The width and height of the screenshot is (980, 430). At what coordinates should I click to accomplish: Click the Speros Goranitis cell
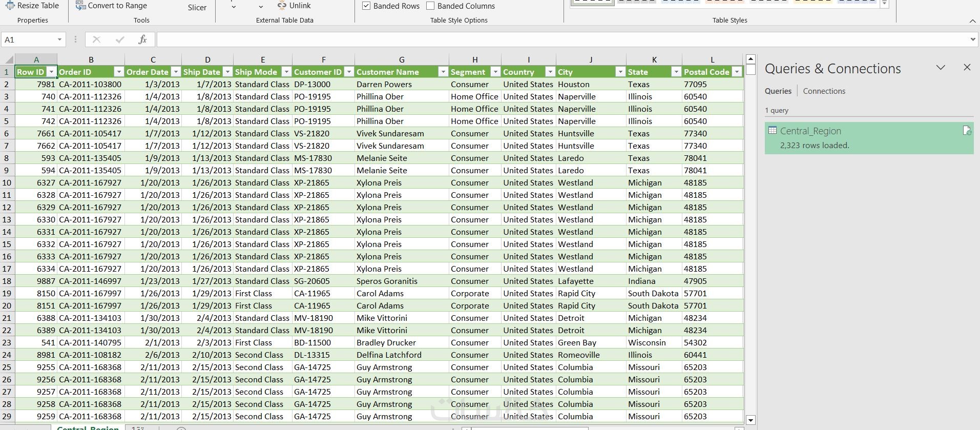(402, 281)
